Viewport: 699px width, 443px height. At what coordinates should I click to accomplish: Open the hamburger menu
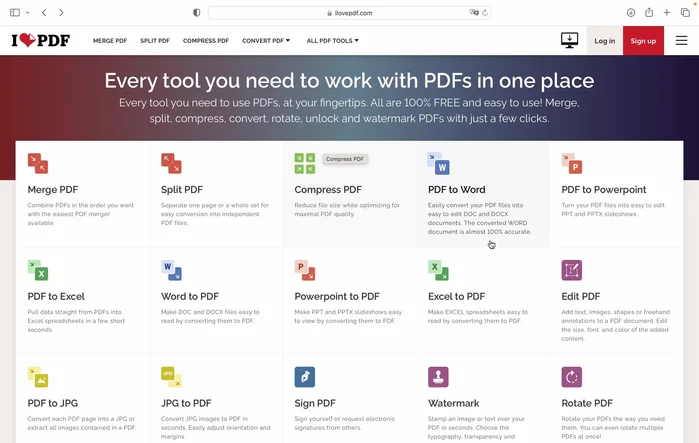[681, 41]
